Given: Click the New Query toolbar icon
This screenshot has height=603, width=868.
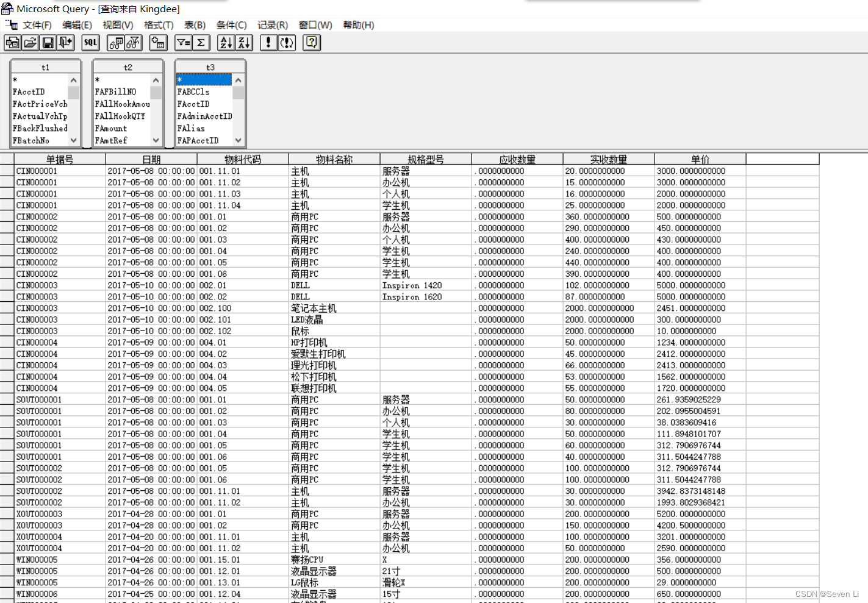Looking at the screenshot, I should tap(13, 43).
